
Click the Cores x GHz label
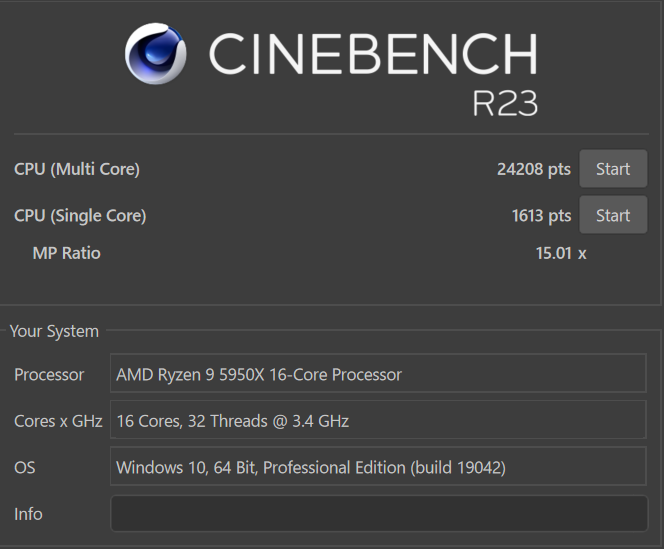point(58,421)
